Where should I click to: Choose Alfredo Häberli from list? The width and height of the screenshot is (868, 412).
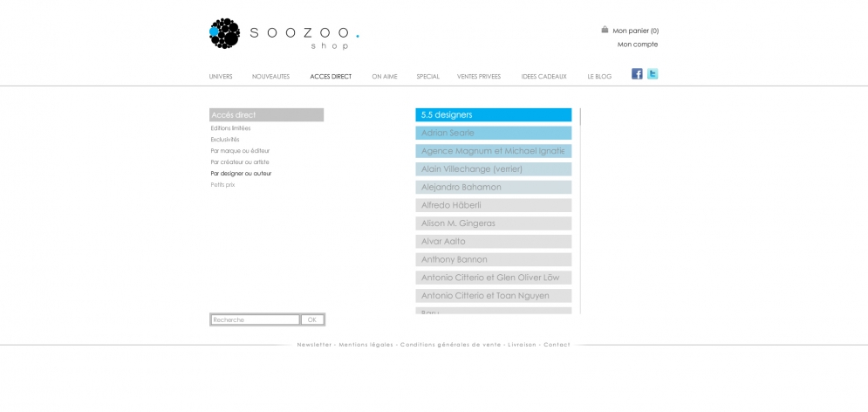[494, 205]
